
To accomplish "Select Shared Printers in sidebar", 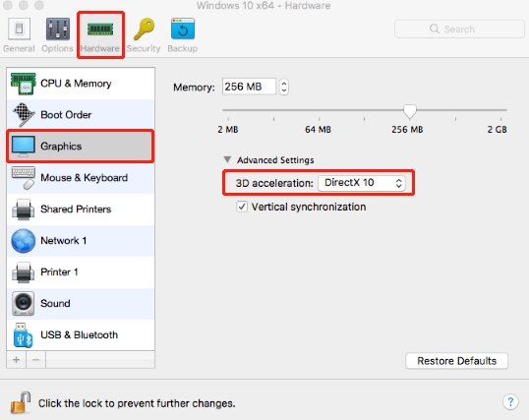I will click(x=81, y=210).
